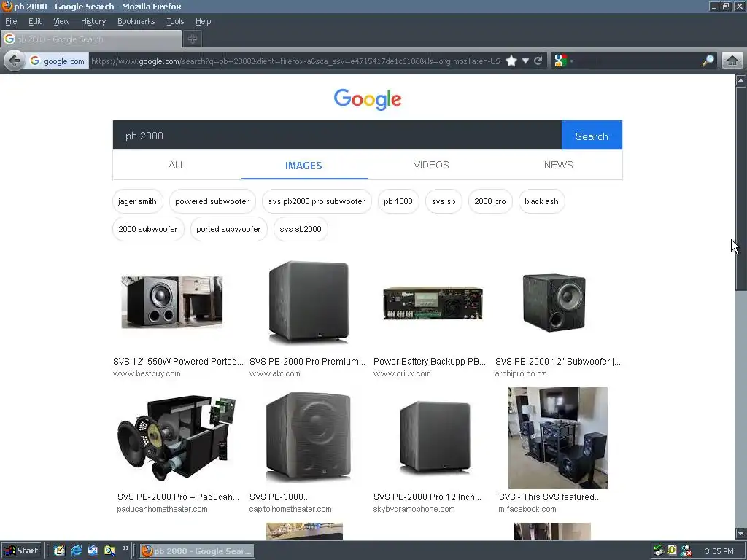Click the SVS PB-2000 Pro Premium title
This screenshot has width=747, height=560.
(x=307, y=362)
